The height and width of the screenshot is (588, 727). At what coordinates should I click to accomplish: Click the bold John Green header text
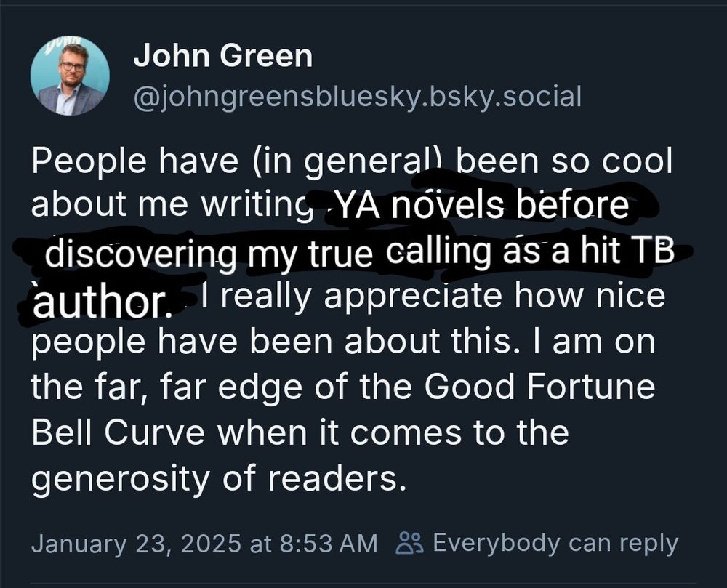click(x=224, y=54)
